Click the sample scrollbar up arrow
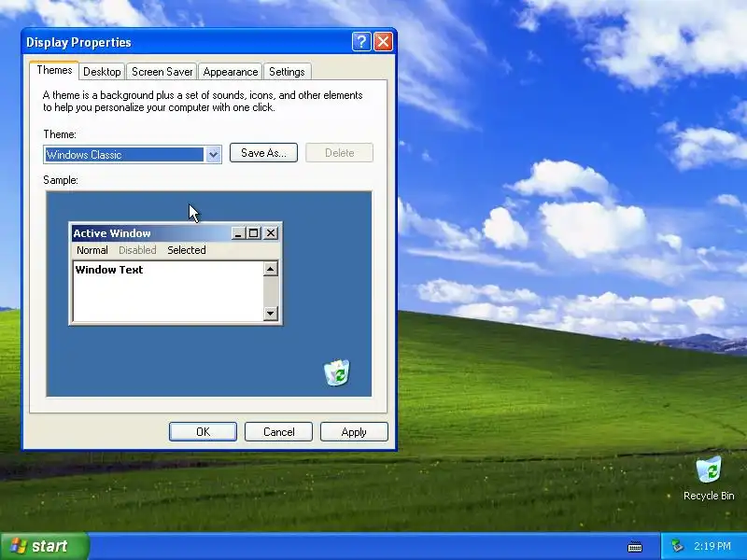The height and width of the screenshot is (560, 747). pyautogui.click(x=271, y=269)
